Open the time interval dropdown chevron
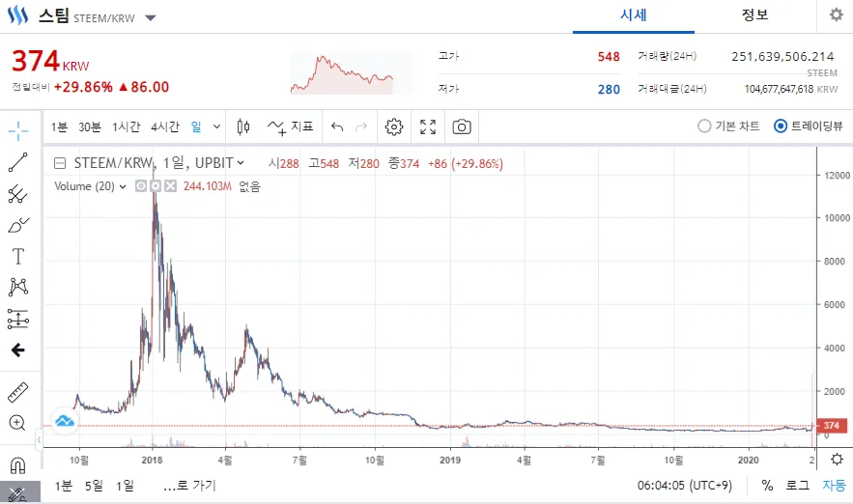Screen dimensions: 853x504 tap(216, 126)
